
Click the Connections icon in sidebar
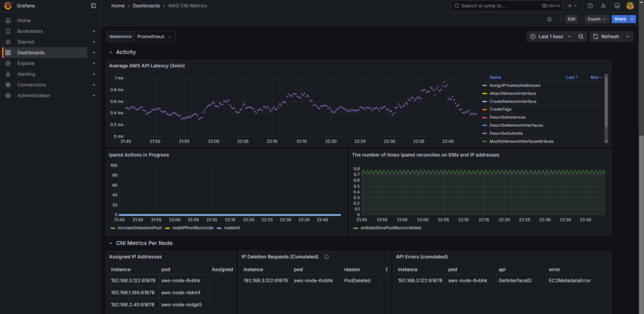tap(8, 85)
